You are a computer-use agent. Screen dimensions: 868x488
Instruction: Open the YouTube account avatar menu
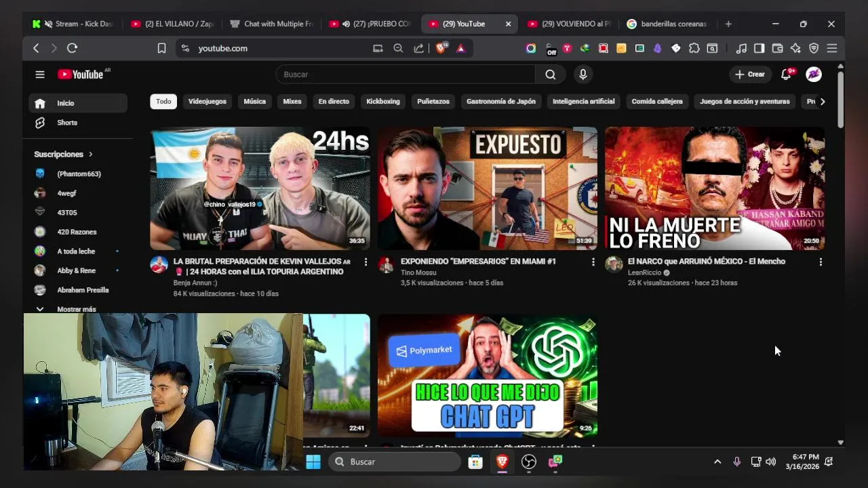point(814,75)
